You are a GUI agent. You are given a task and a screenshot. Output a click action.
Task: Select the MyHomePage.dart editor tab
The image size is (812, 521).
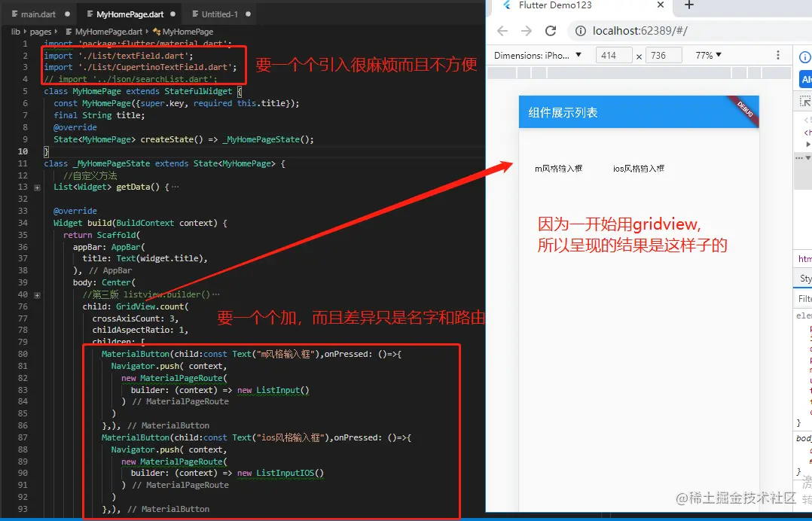[130, 14]
